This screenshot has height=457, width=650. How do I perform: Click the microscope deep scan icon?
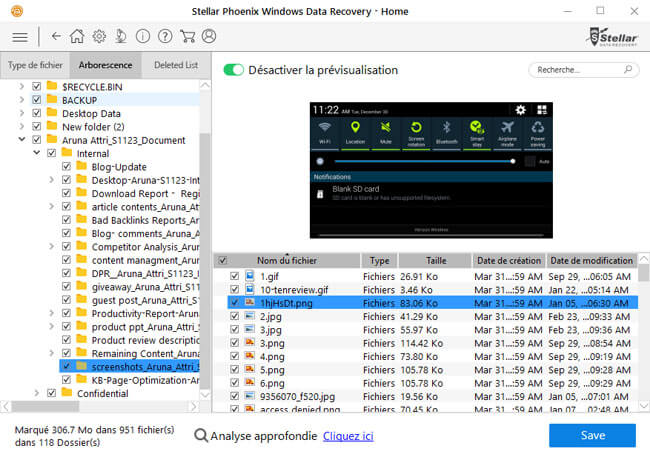click(121, 37)
